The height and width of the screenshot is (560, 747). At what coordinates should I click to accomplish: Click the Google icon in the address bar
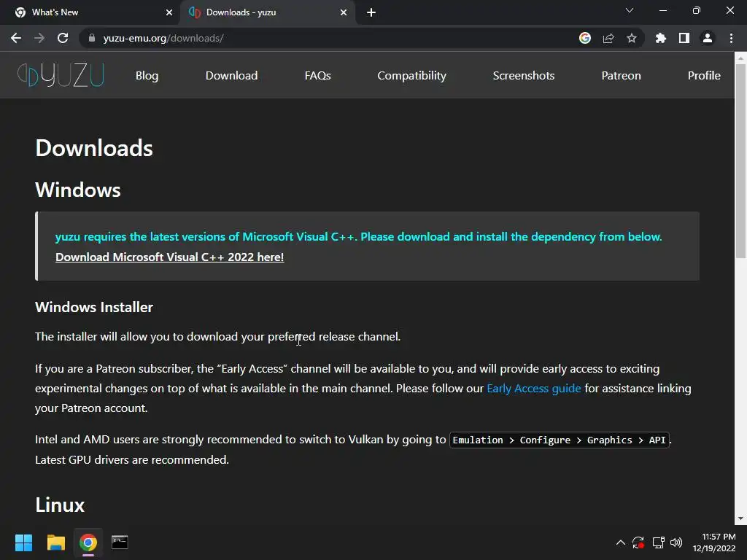pyautogui.click(x=585, y=38)
